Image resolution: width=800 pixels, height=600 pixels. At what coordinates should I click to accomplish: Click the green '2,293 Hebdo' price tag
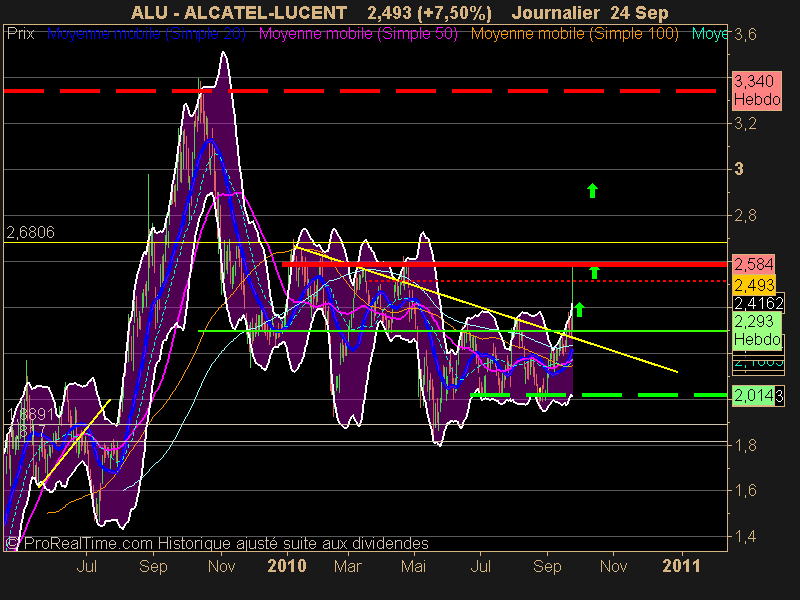point(757,331)
